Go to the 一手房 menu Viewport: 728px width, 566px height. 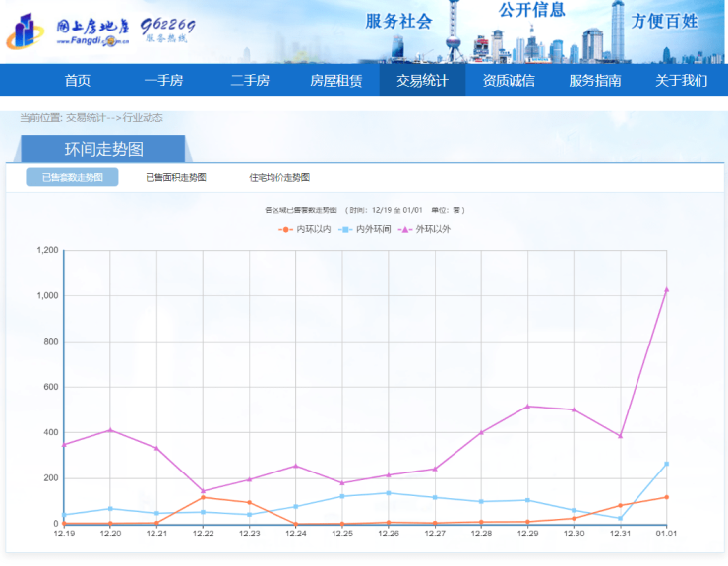(x=163, y=81)
